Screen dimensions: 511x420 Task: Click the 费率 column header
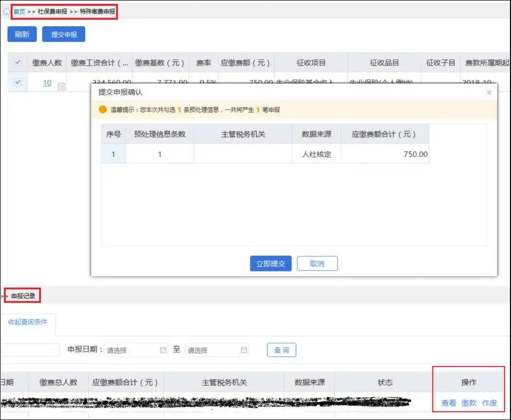click(203, 63)
